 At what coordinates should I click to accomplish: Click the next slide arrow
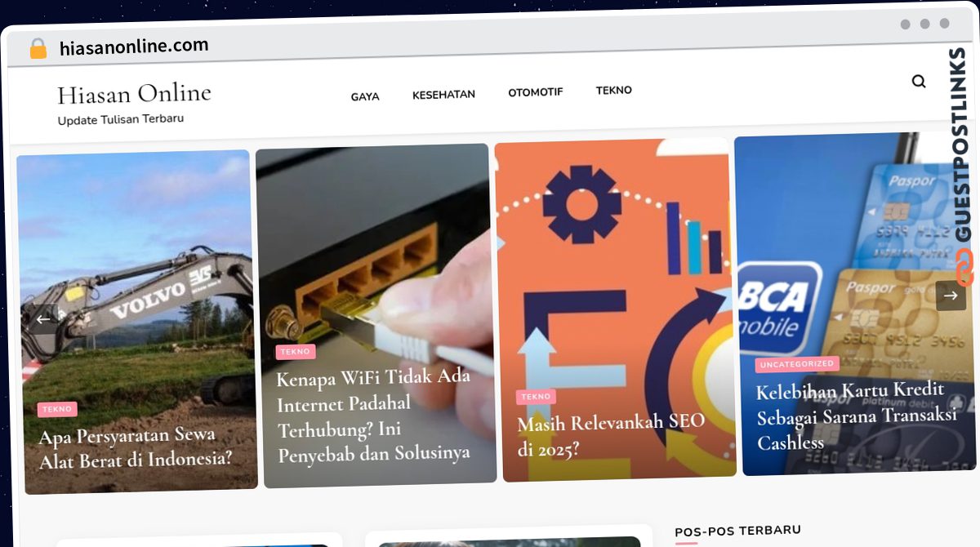point(951,296)
